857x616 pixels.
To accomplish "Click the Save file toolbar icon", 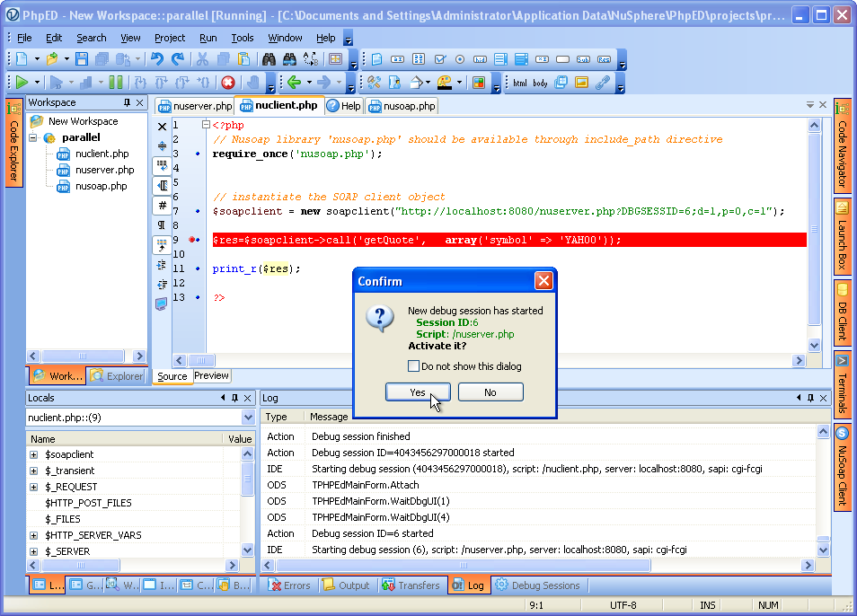I will point(82,59).
